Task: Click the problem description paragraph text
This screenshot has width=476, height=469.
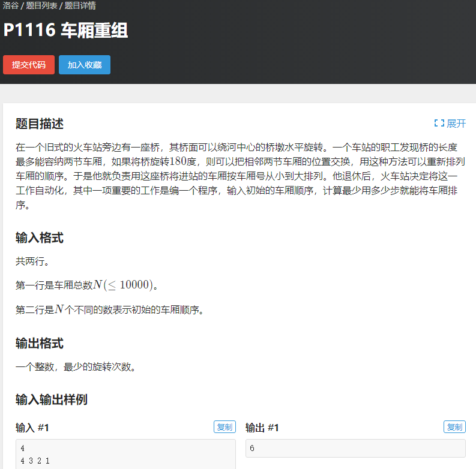Action: coord(241,176)
